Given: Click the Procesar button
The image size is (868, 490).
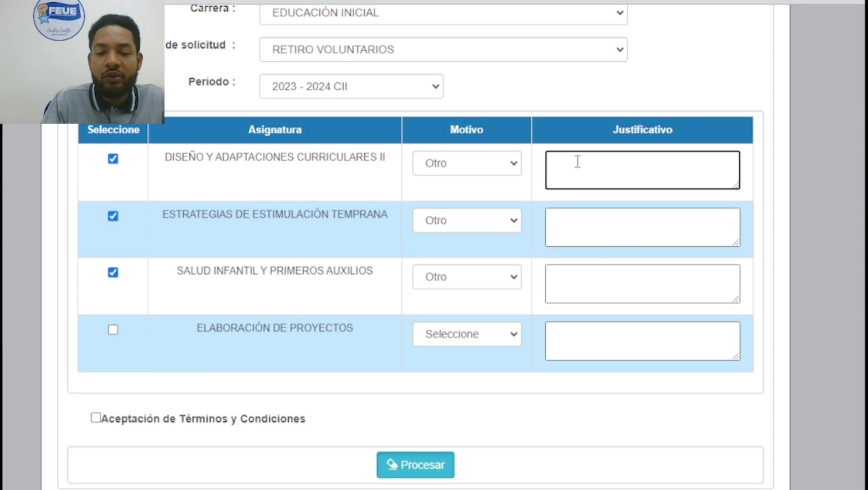Looking at the screenshot, I should pos(415,465).
